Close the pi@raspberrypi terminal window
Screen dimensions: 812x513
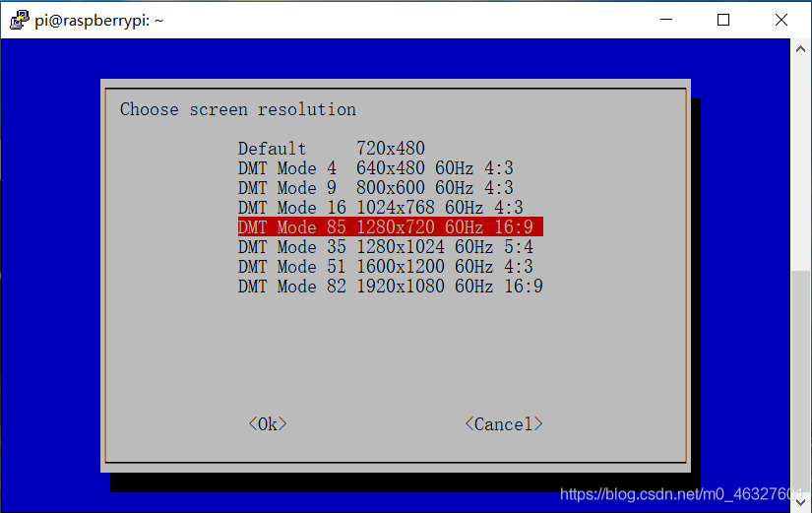[x=781, y=20]
